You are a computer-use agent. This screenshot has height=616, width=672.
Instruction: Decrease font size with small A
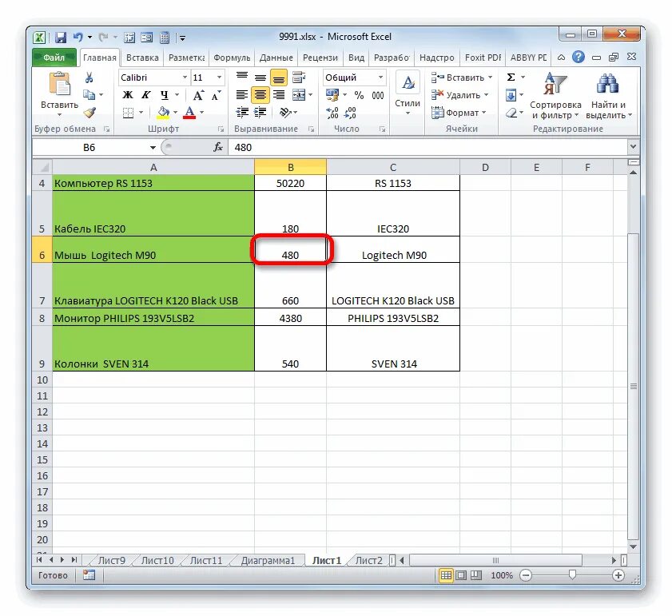click(216, 95)
